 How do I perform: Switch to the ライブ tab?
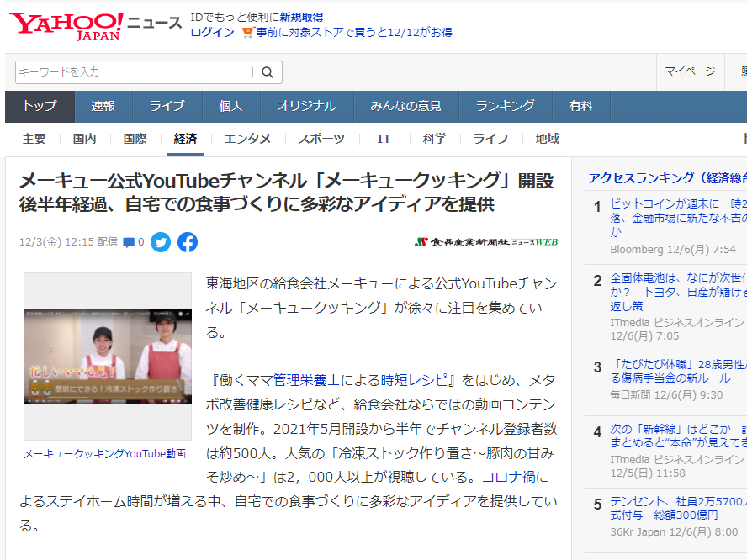(167, 106)
